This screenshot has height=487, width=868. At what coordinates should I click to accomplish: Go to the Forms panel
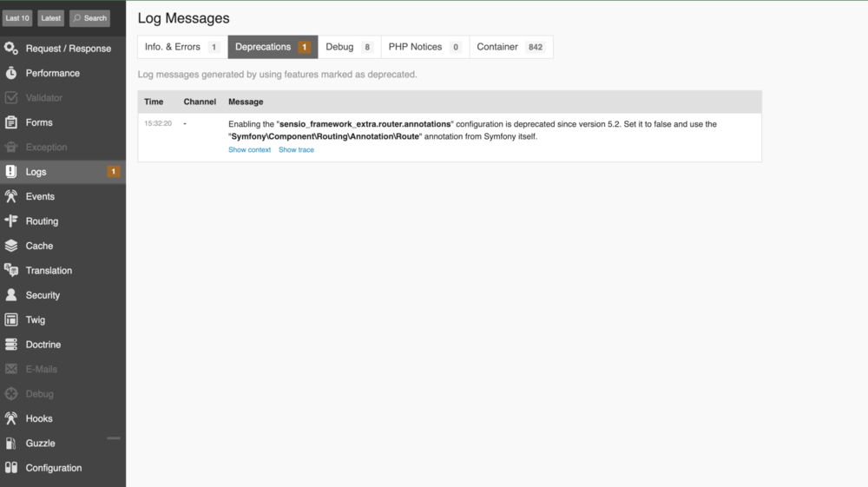(62, 122)
